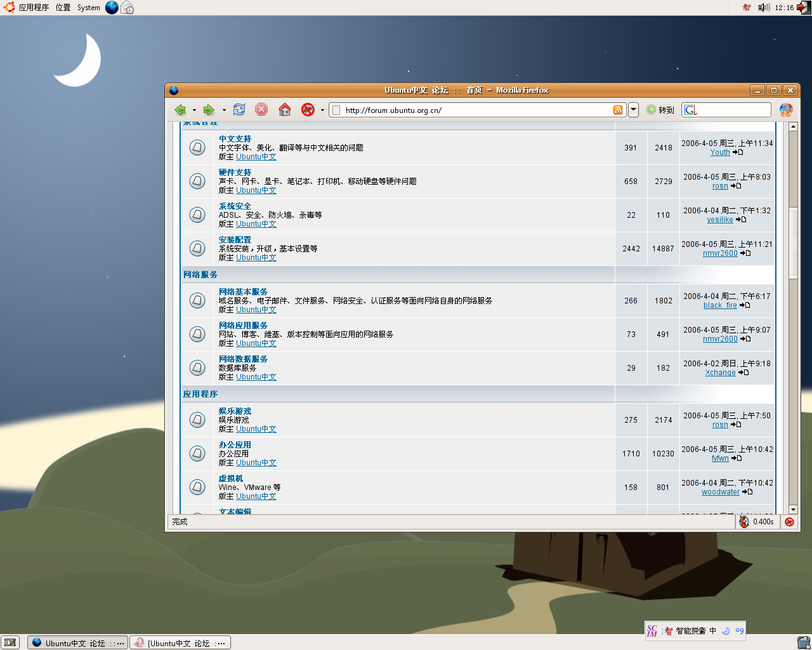Click the 智能拼音 input method label

click(691, 631)
